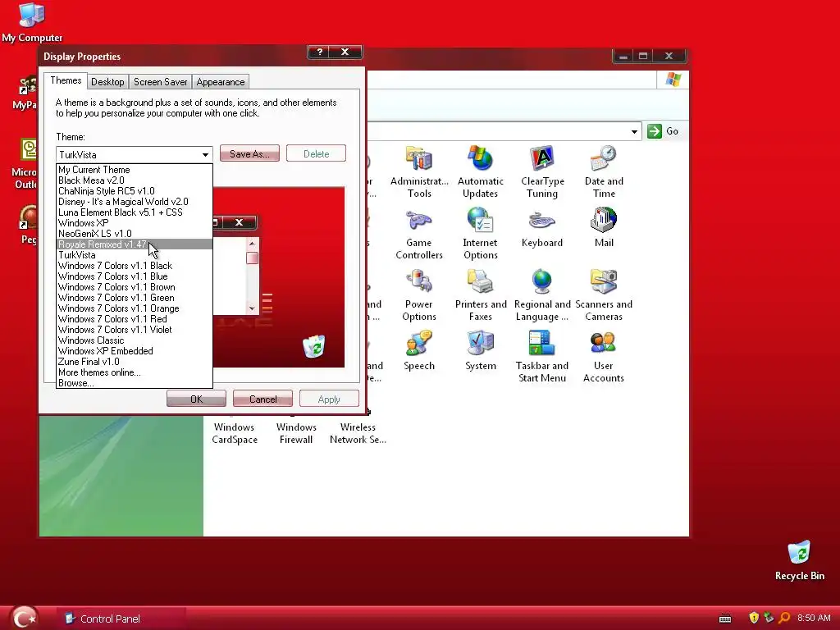Open ClearType Tuning applet
Viewport: 840px width, 630px height.
point(542,171)
